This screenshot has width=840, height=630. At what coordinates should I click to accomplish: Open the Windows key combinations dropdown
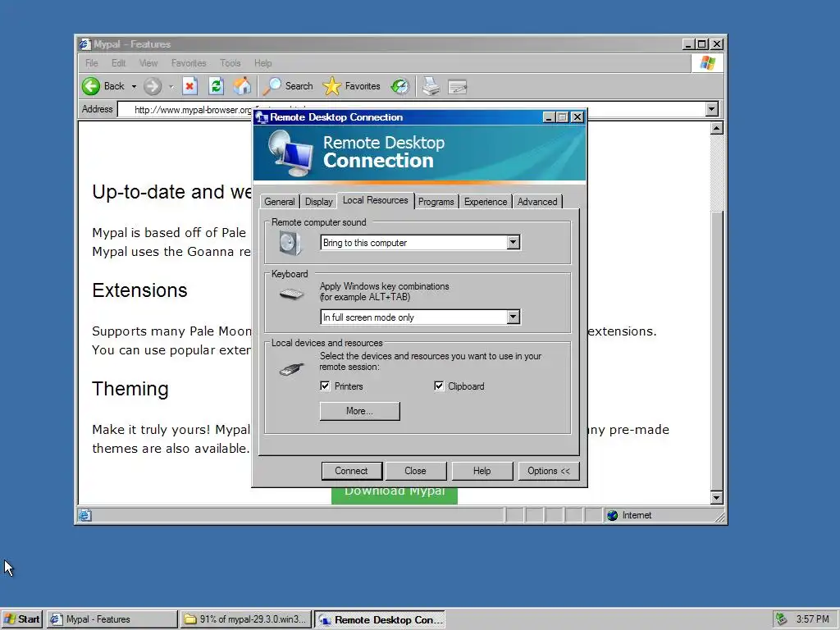(513, 317)
